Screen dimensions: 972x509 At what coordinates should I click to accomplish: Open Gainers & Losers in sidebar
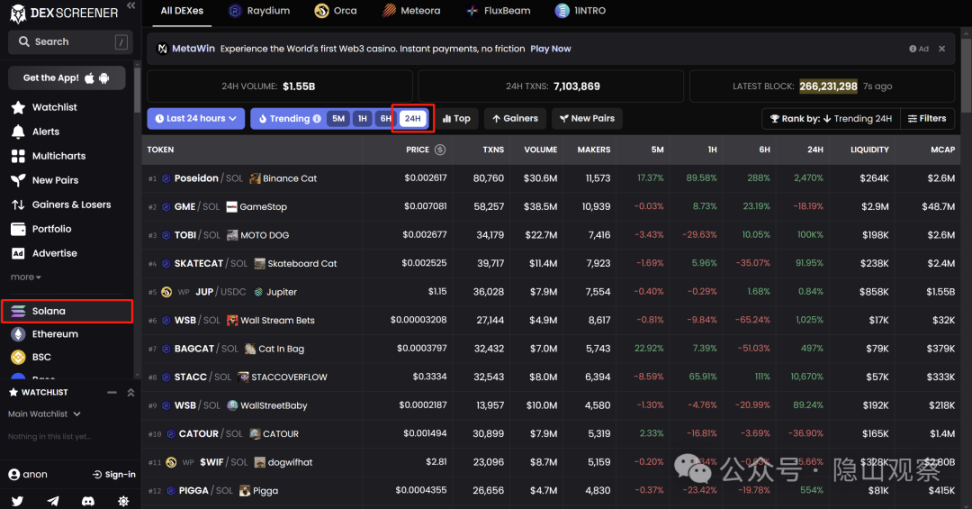(x=61, y=205)
